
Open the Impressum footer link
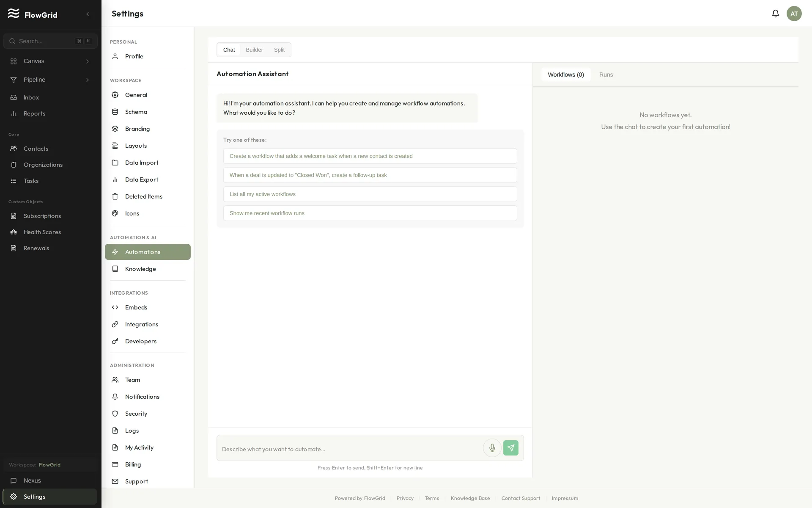pos(565,498)
